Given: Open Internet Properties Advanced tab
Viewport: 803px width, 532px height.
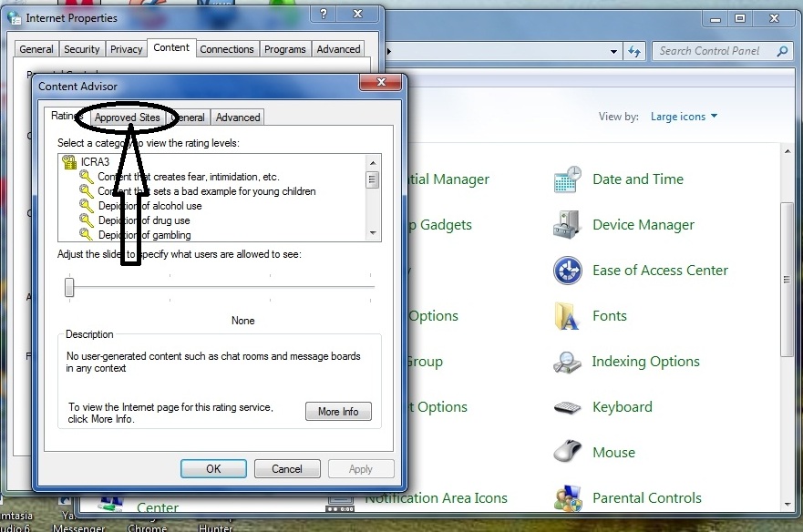Looking at the screenshot, I should point(338,49).
